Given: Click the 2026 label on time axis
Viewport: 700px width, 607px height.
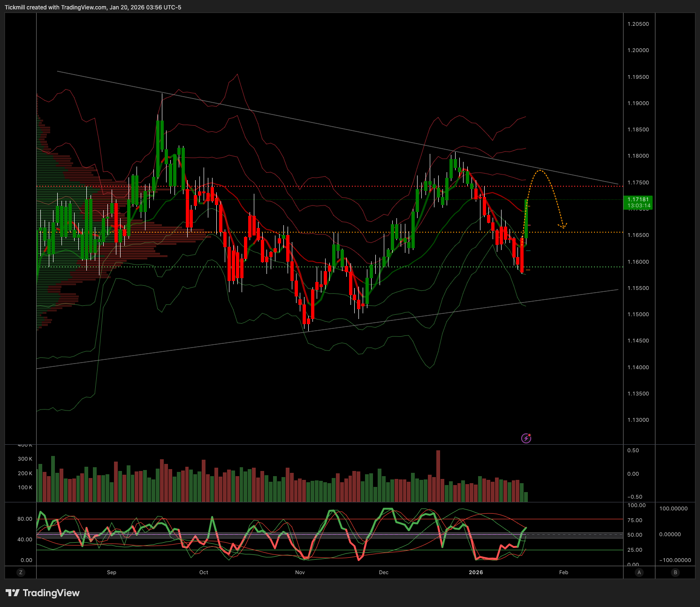Looking at the screenshot, I should click(476, 572).
